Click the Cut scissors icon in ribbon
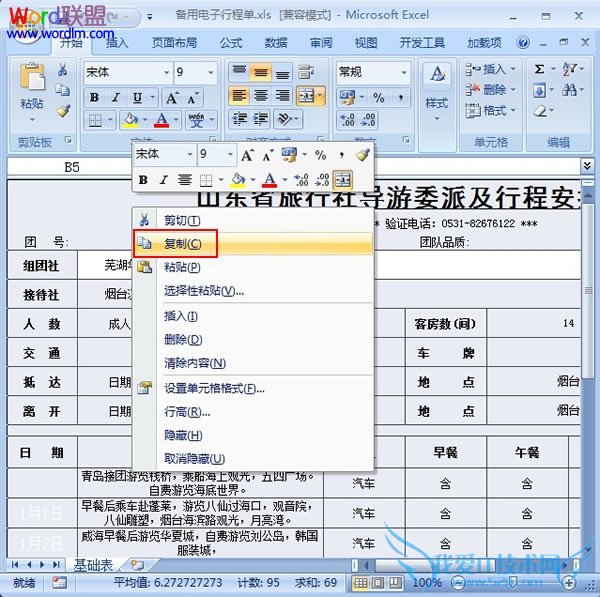 click(62, 70)
